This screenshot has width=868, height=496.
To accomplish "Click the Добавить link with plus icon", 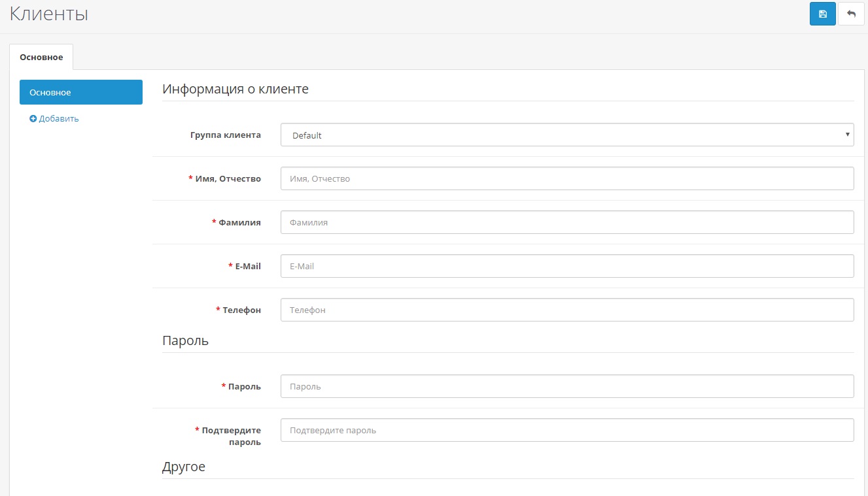I will tap(54, 119).
